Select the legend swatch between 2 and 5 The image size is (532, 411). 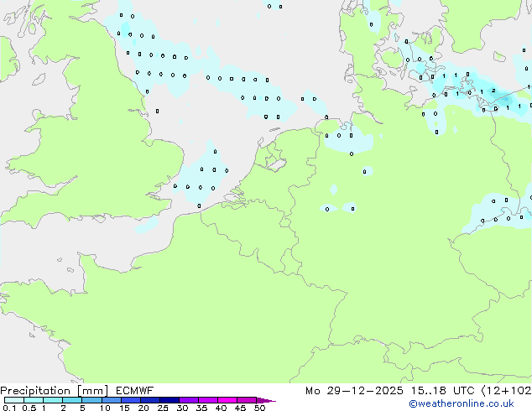tap(73, 400)
